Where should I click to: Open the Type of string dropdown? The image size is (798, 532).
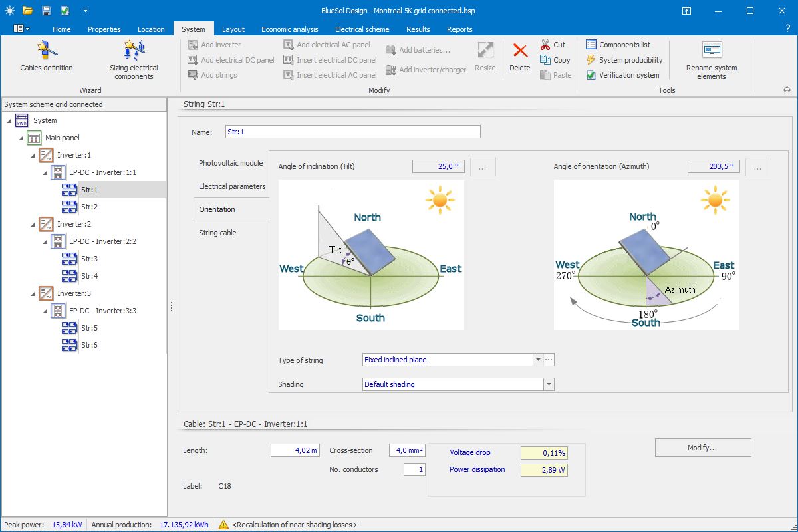(x=537, y=360)
